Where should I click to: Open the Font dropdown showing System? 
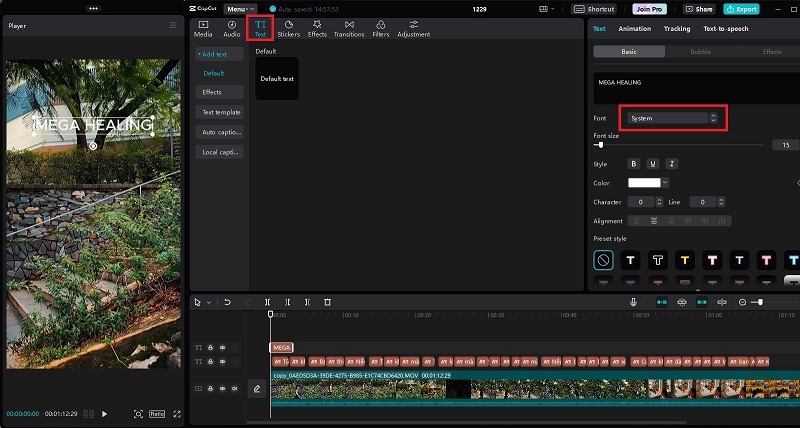click(x=672, y=118)
